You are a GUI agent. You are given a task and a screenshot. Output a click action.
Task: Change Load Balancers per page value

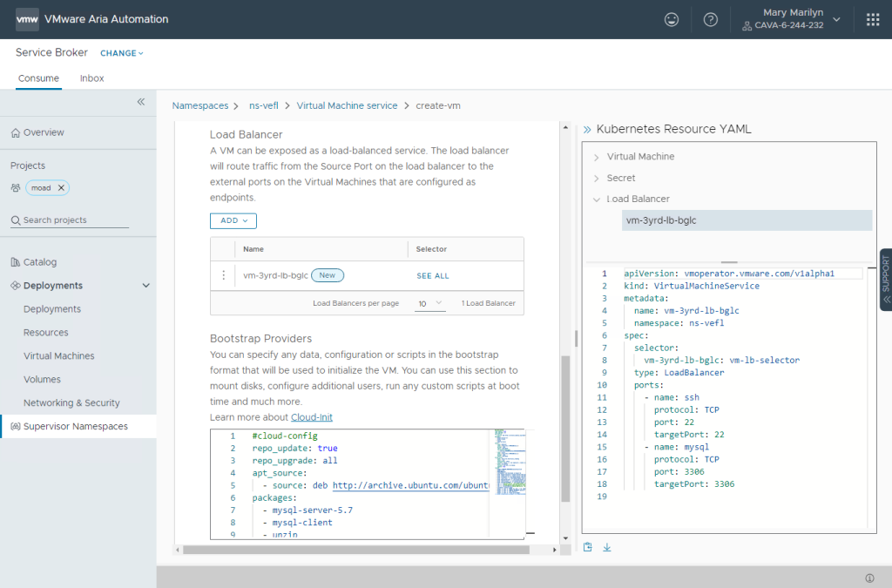pyautogui.click(x=429, y=303)
